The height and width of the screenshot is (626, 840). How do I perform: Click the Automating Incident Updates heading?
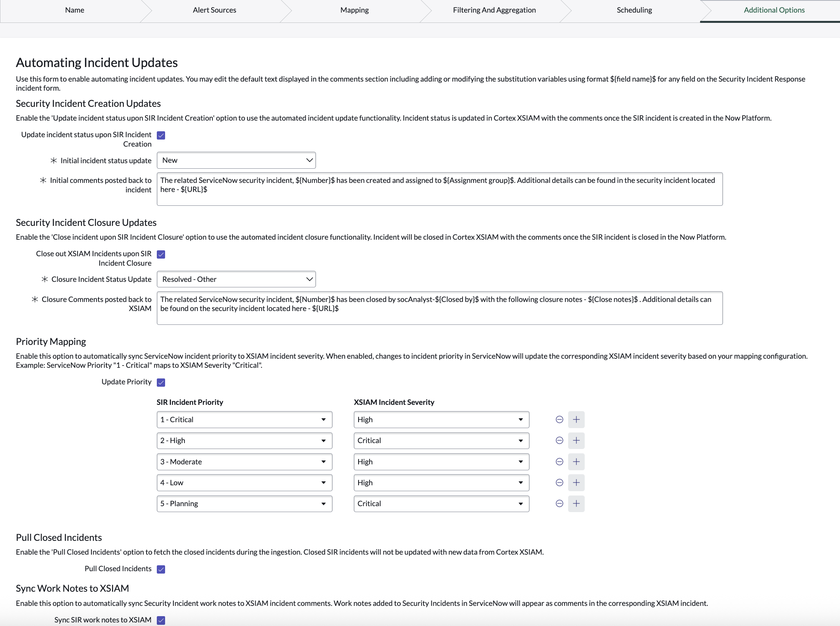tap(97, 63)
